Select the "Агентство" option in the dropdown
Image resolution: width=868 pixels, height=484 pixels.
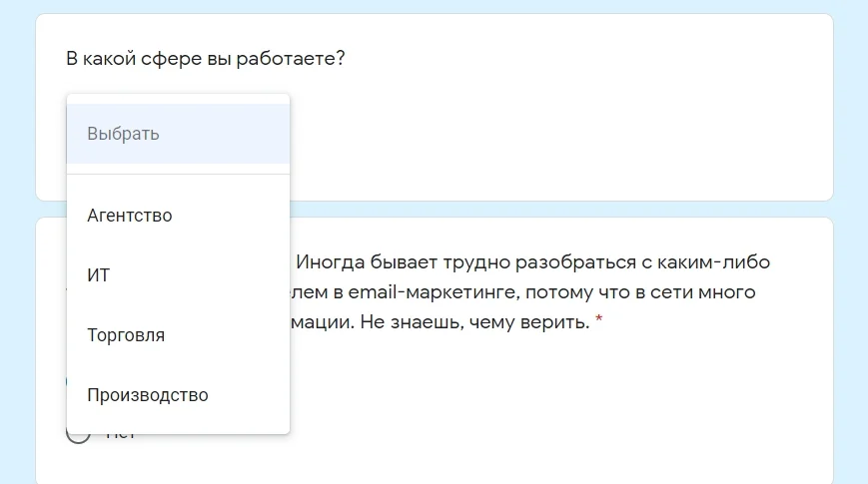(130, 216)
